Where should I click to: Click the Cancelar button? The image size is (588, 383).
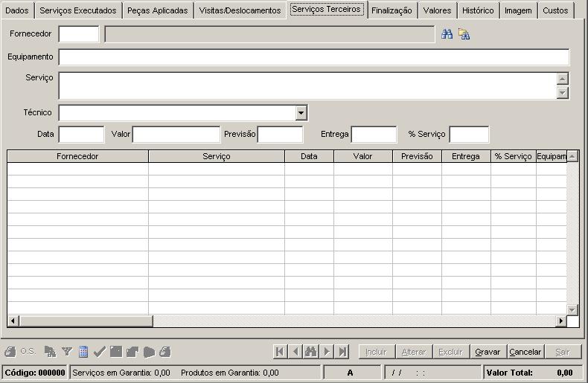click(525, 352)
